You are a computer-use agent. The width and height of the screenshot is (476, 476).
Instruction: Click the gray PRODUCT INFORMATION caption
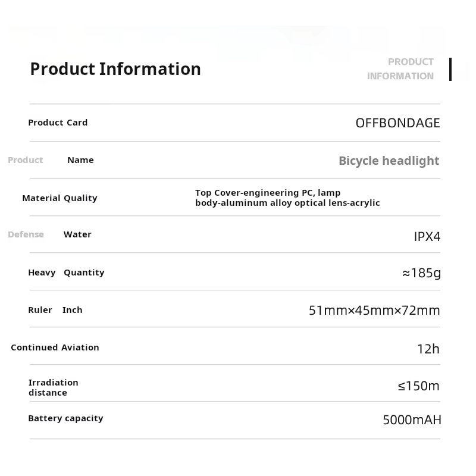(x=400, y=69)
